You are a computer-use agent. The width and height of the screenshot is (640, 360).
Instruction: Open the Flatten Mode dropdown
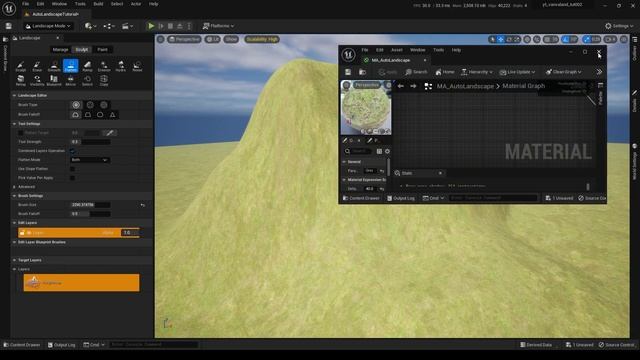coord(89,160)
